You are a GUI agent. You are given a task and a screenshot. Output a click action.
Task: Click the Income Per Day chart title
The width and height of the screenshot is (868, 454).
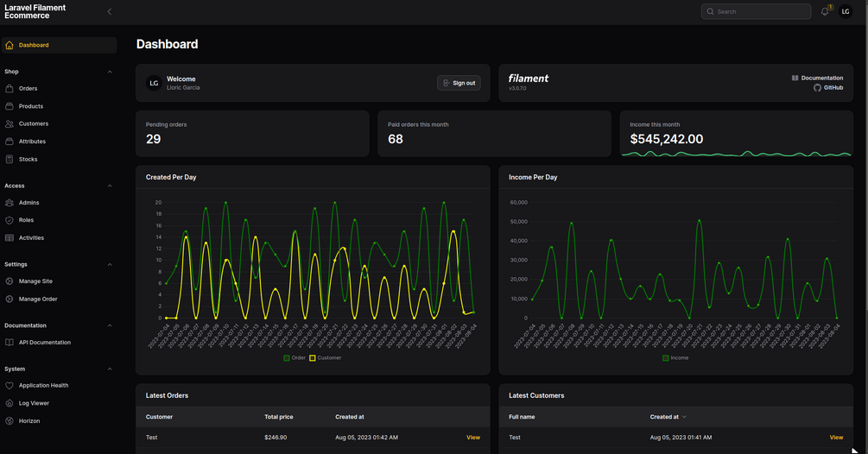pos(533,178)
